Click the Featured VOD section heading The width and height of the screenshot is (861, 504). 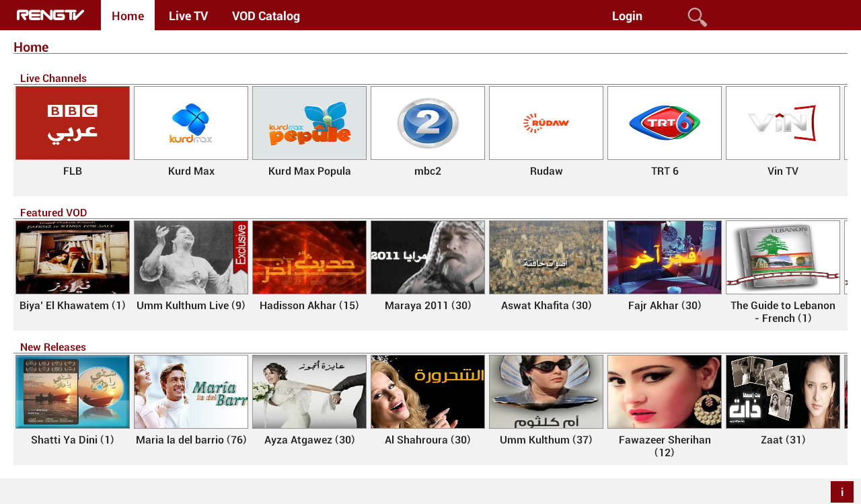(54, 212)
